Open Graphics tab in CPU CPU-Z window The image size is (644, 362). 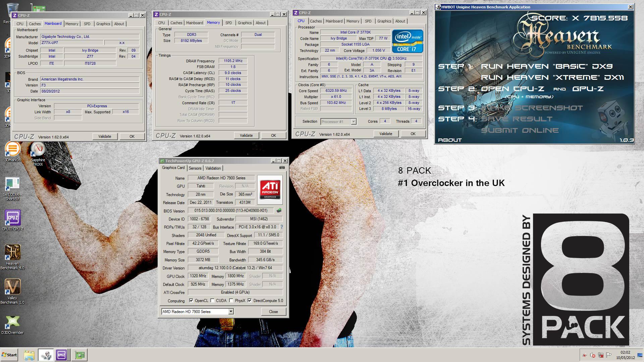click(x=384, y=21)
